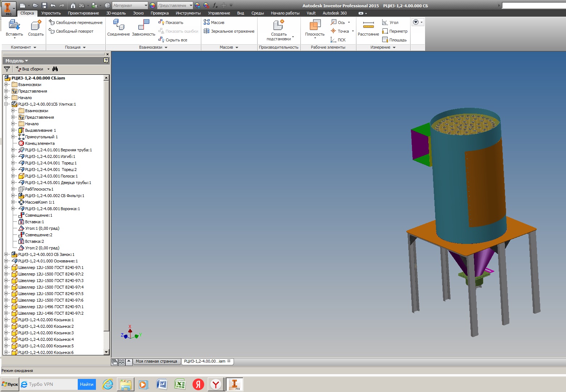Viewport: 566px width, 392px height.
Task: Expand the РЦИЗ-1,2-4.00.003 СБ Замок:1 node
Action: tap(6, 254)
